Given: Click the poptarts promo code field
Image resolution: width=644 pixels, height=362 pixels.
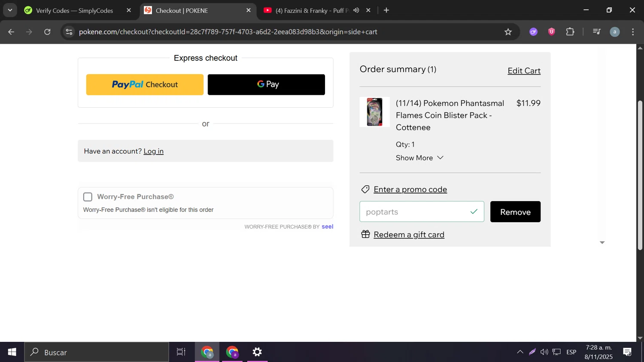Looking at the screenshot, I should click(x=422, y=212).
